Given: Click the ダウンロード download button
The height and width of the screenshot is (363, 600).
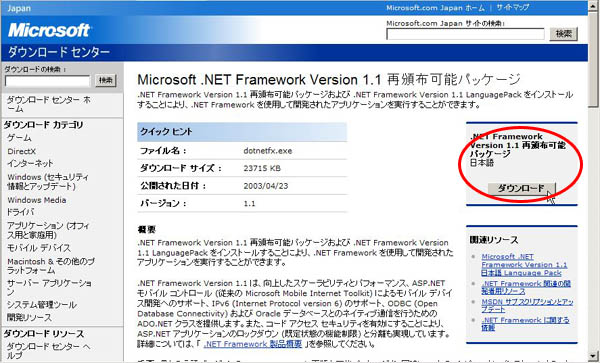Looking at the screenshot, I should [x=521, y=188].
